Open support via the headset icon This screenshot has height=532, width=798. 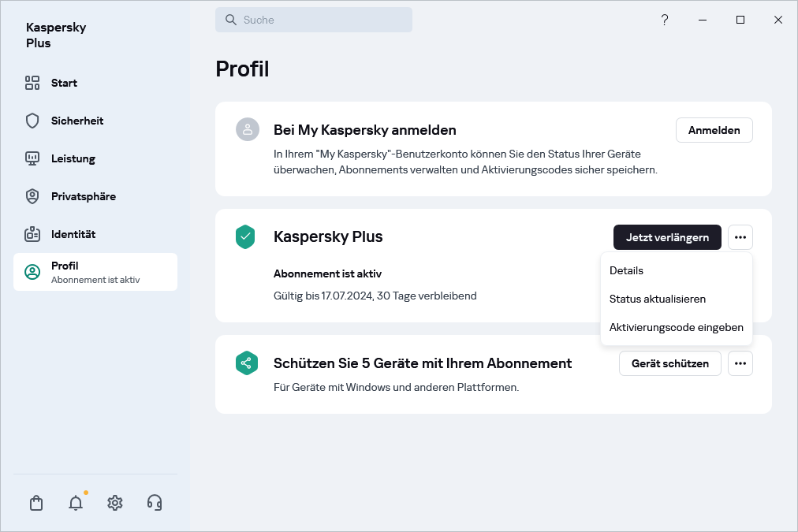click(x=155, y=503)
